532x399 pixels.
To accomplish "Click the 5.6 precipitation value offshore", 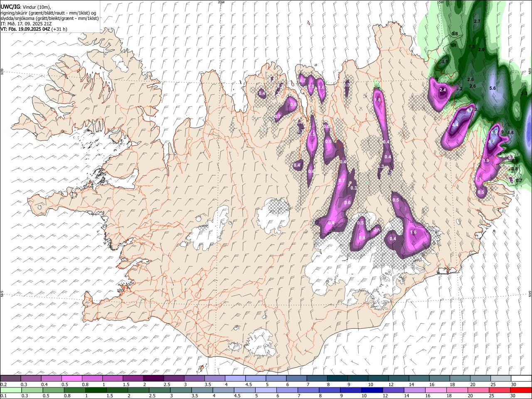I will (493, 88).
